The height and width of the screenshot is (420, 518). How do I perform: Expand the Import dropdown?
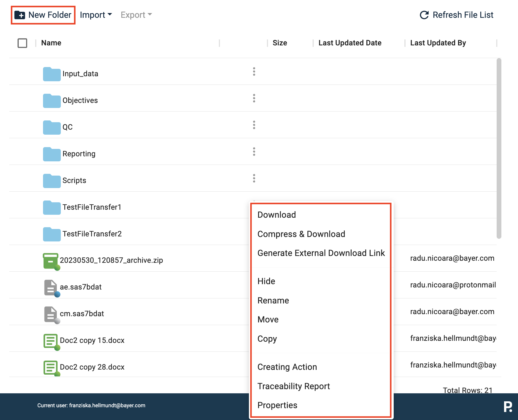pos(96,15)
